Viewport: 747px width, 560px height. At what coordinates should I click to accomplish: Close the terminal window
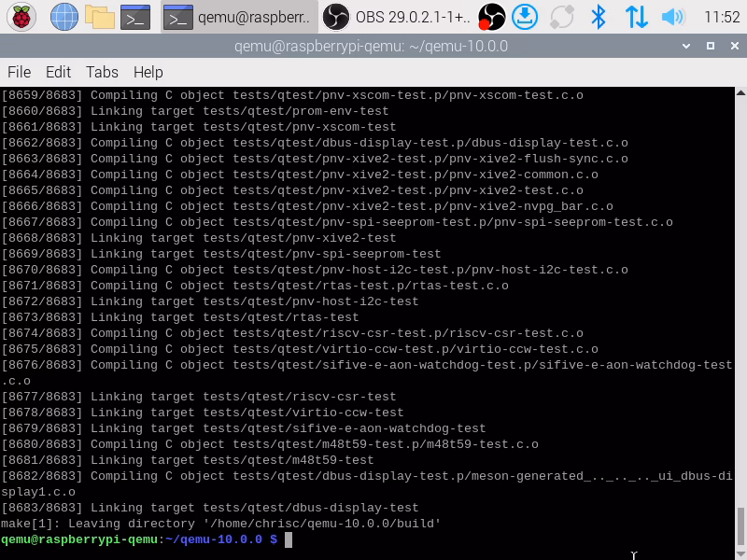[x=735, y=46]
